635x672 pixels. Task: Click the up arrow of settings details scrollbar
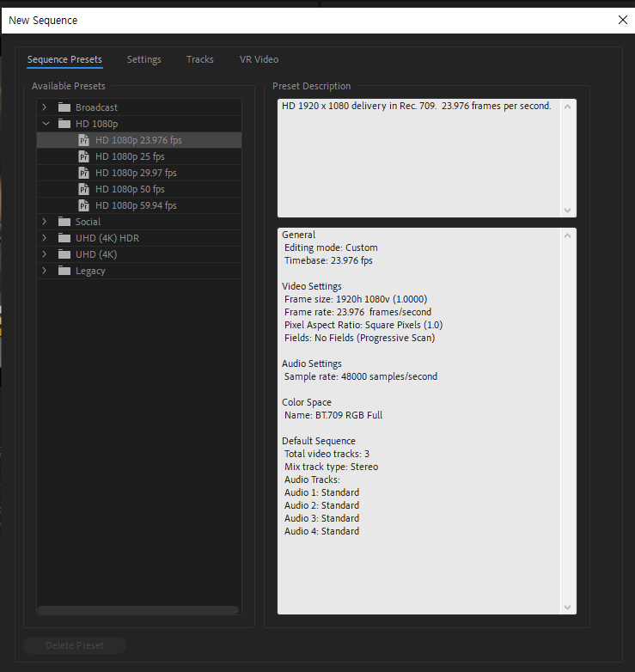pyautogui.click(x=568, y=235)
